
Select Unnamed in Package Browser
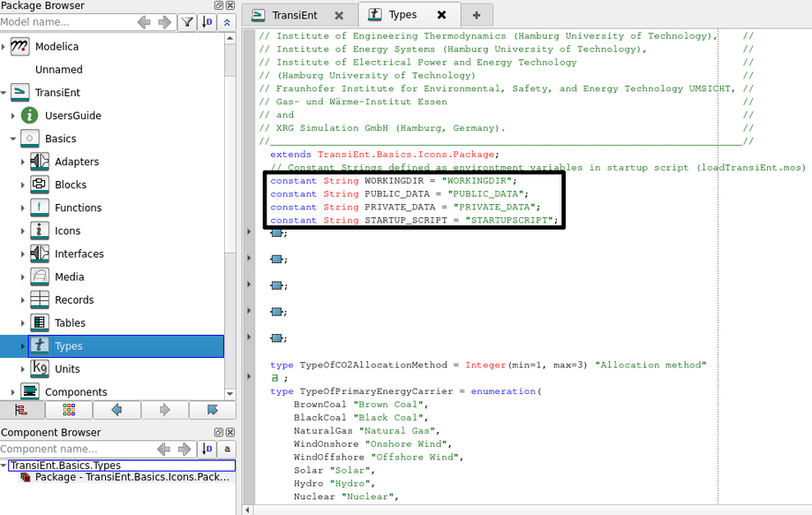pyautogui.click(x=58, y=70)
